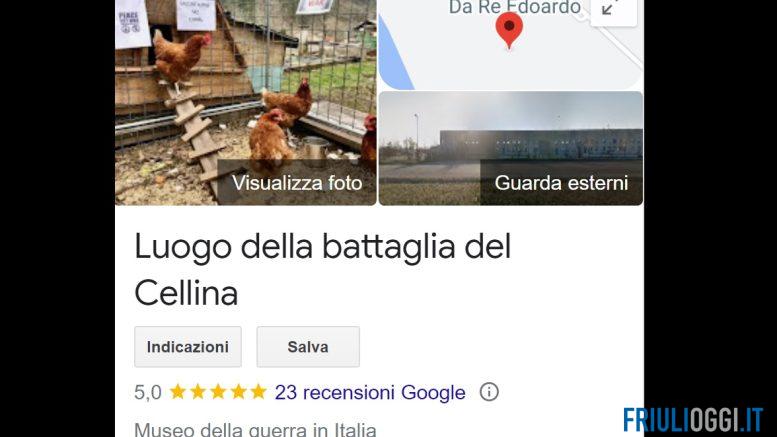Click the Museo della guerra in Italia text
The width and height of the screenshot is (777, 437).
tap(255, 429)
